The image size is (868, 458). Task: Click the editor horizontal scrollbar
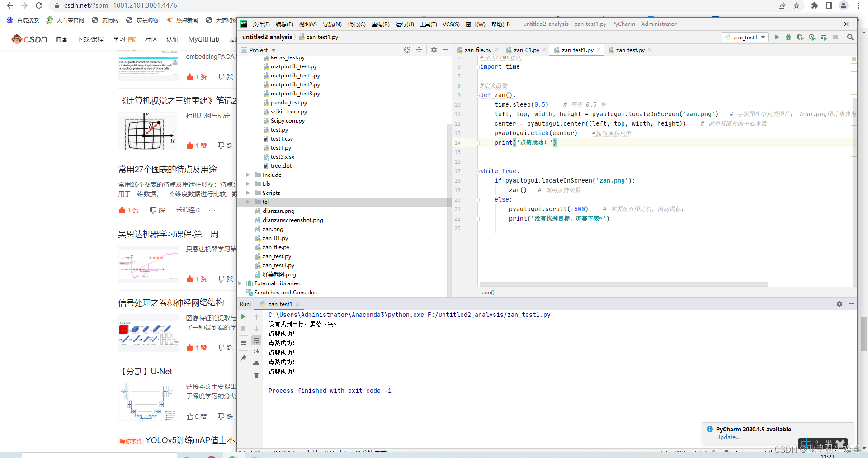tap(624, 284)
